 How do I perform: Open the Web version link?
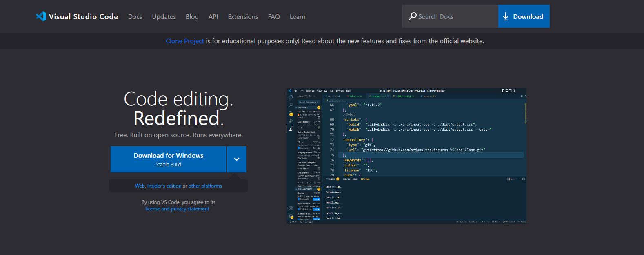click(140, 186)
